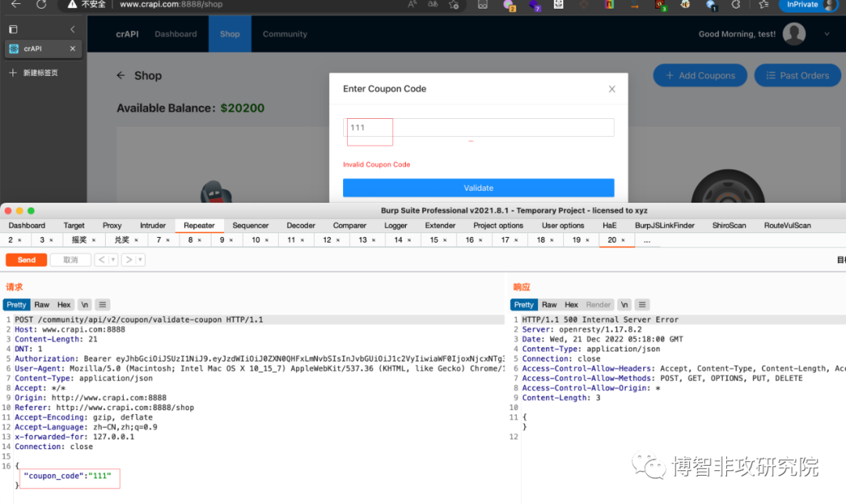Click the back arrow beside Shop heading

tap(121, 75)
